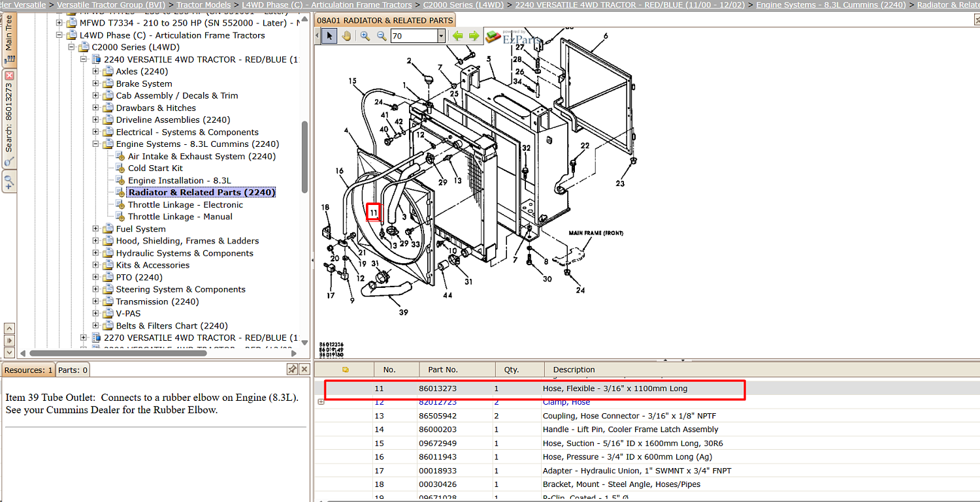Click the zoom percentage field showing 70
This screenshot has width=980, height=502.
tap(414, 36)
